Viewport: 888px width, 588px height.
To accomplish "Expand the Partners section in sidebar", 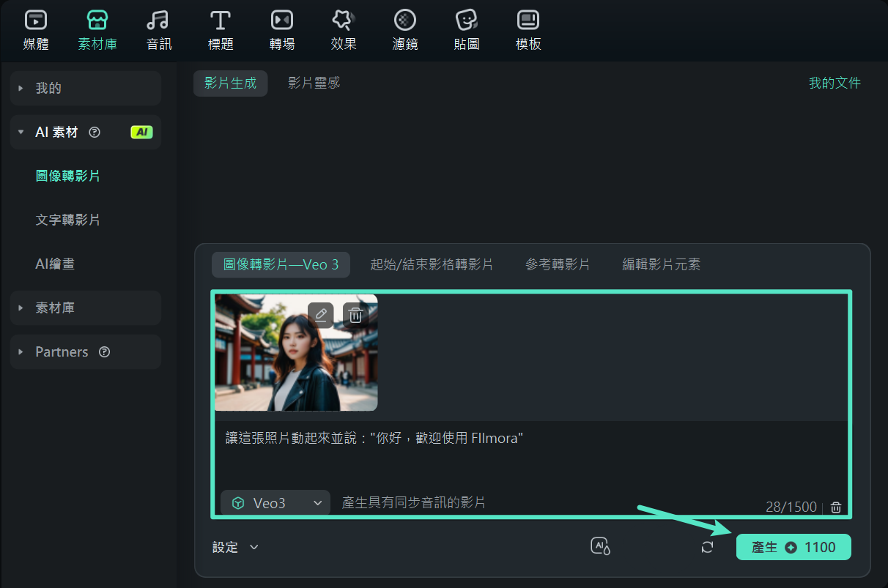I will pos(62,351).
